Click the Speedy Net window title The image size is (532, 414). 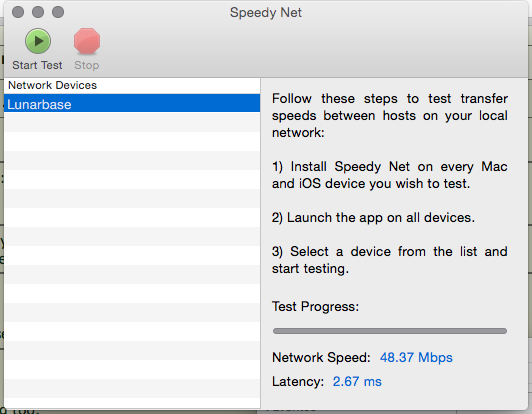click(266, 13)
